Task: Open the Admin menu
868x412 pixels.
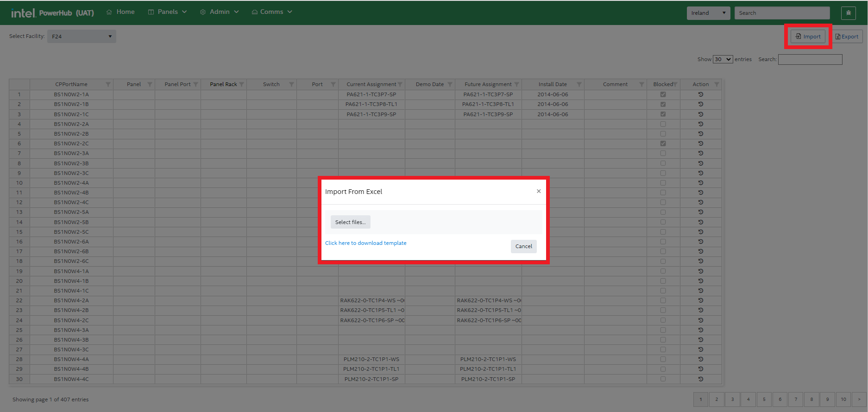Action: 220,12
